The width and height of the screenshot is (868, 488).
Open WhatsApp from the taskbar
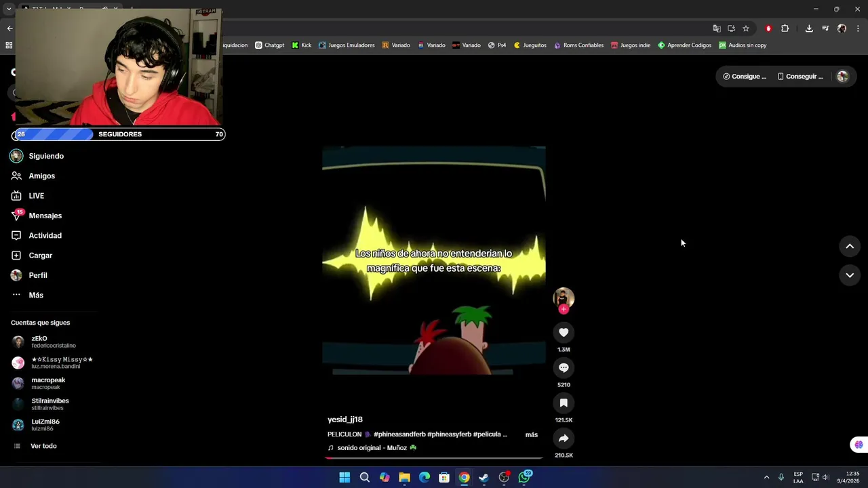click(524, 477)
